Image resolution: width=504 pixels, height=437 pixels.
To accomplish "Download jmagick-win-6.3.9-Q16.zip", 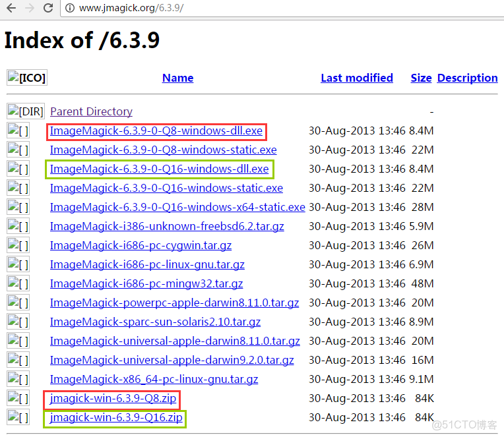I will pyautogui.click(x=116, y=417).
